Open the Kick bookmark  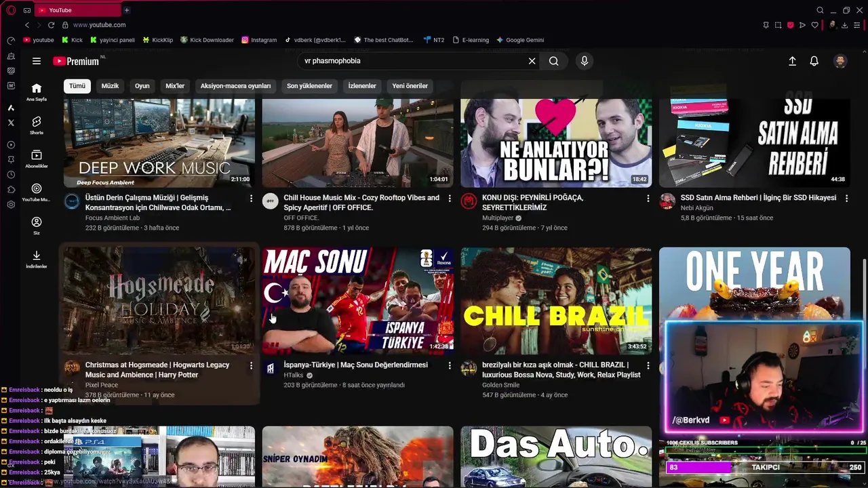point(72,40)
